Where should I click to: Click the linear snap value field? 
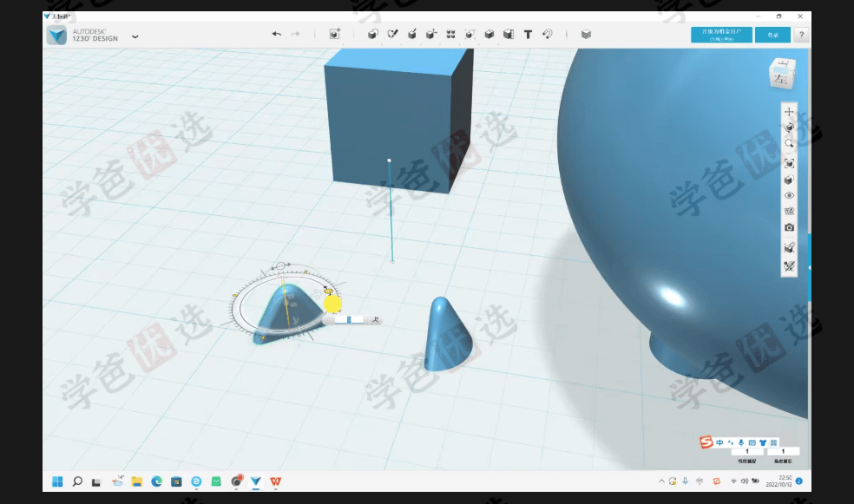[x=746, y=451]
